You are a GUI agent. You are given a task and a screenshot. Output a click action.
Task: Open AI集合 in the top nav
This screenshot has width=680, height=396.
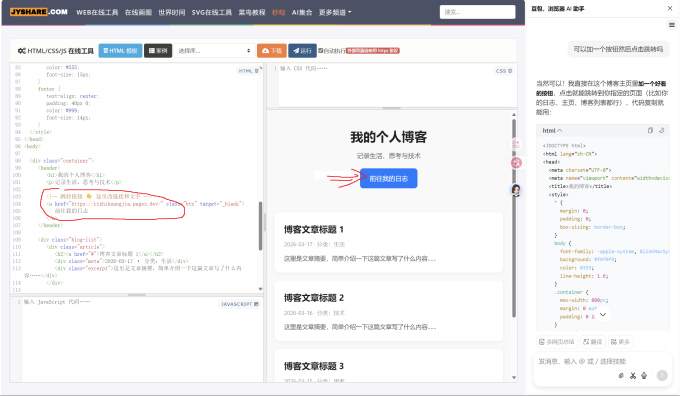302,12
